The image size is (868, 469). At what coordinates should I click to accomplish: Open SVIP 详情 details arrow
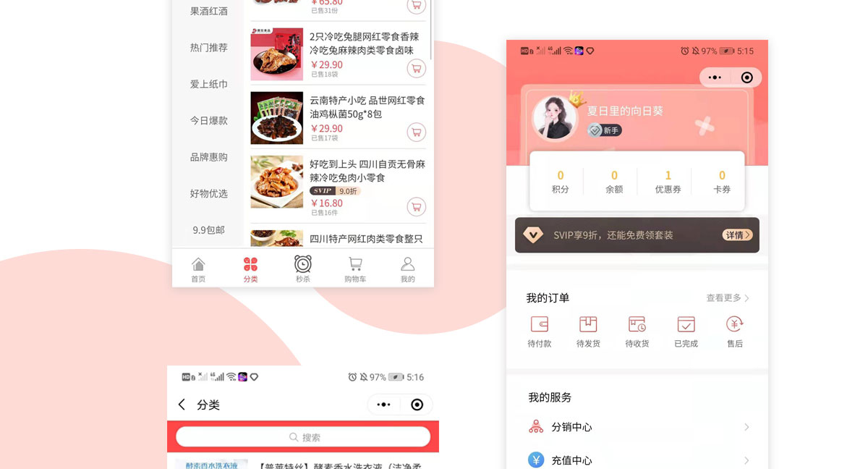pyautogui.click(x=737, y=235)
